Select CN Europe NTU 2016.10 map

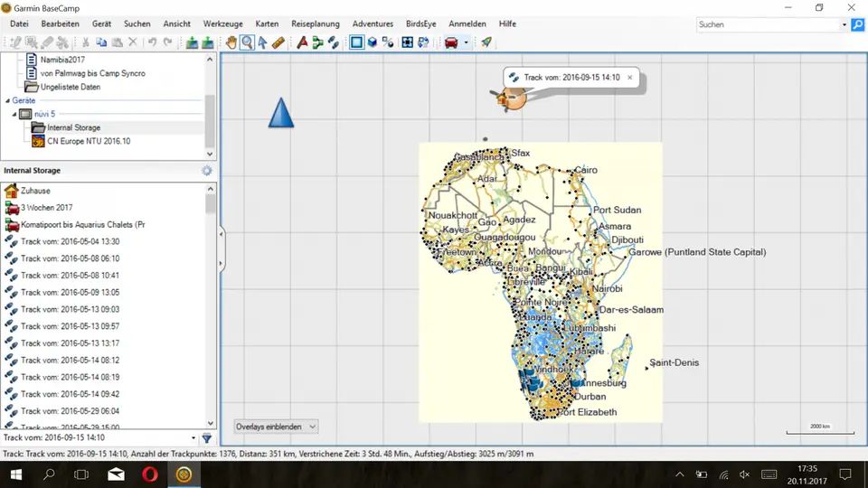pyautogui.click(x=89, y=141)
